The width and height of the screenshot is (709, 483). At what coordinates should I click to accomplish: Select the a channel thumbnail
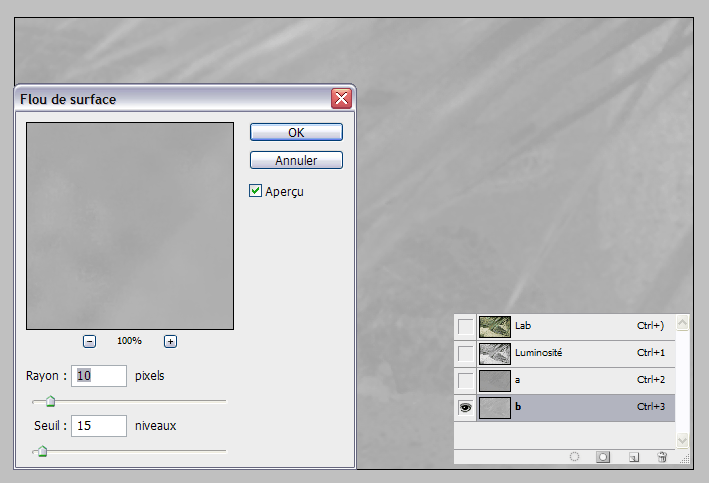coord(495,381)
